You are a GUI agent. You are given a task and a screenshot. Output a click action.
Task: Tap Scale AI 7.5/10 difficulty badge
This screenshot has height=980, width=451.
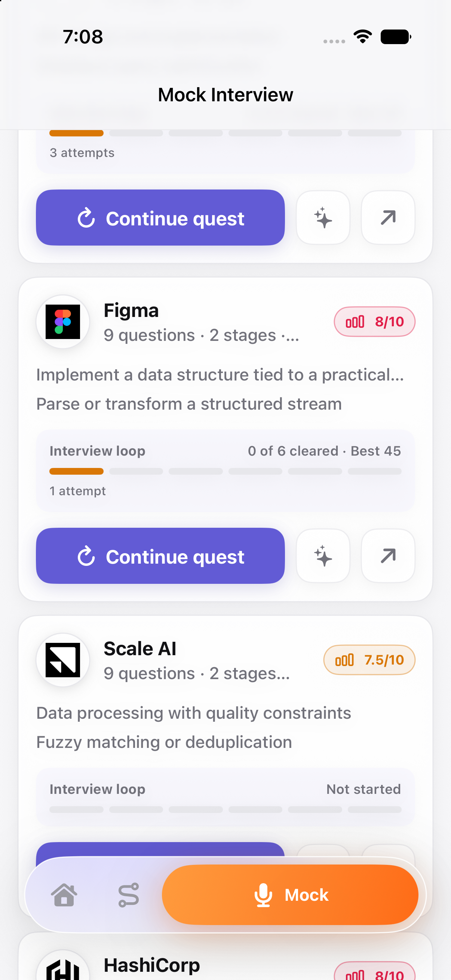pyautogui.click(x=369, y=660)
